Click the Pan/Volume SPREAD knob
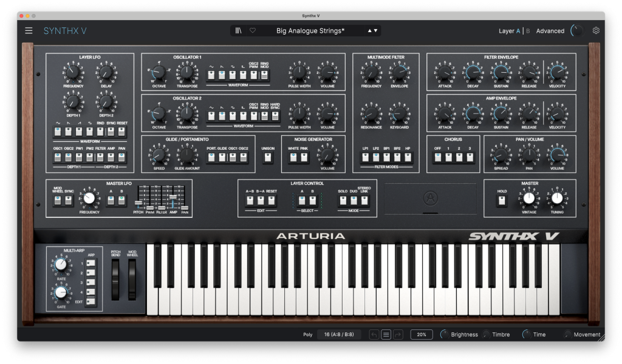Image resolution: width=622 pixels, height=364 pixels. [x=501, y=155]
